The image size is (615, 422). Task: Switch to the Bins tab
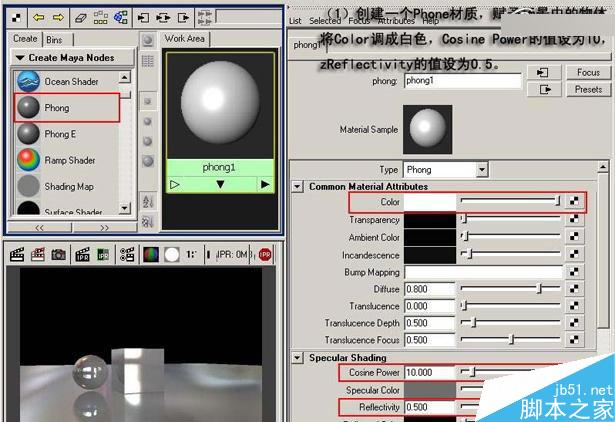pyautogui.click(x=56, y=40)
